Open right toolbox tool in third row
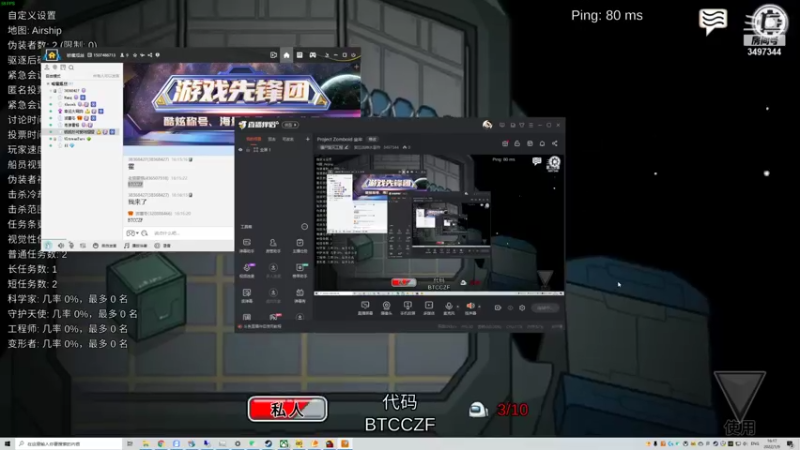 299,295
